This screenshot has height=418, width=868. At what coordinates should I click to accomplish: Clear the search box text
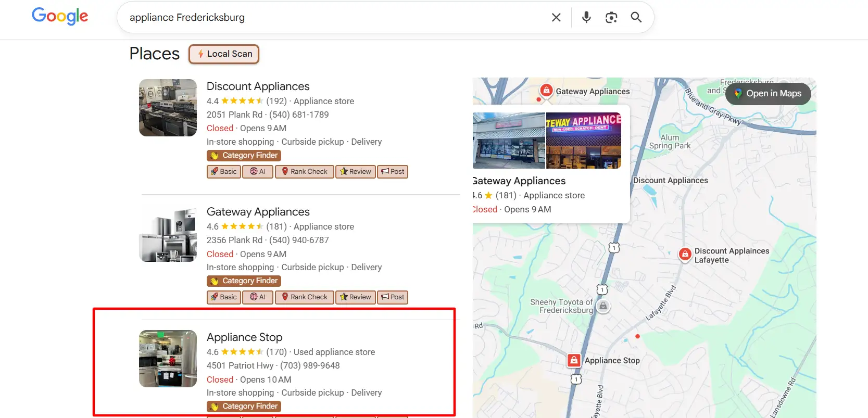[x=556, y=17]
